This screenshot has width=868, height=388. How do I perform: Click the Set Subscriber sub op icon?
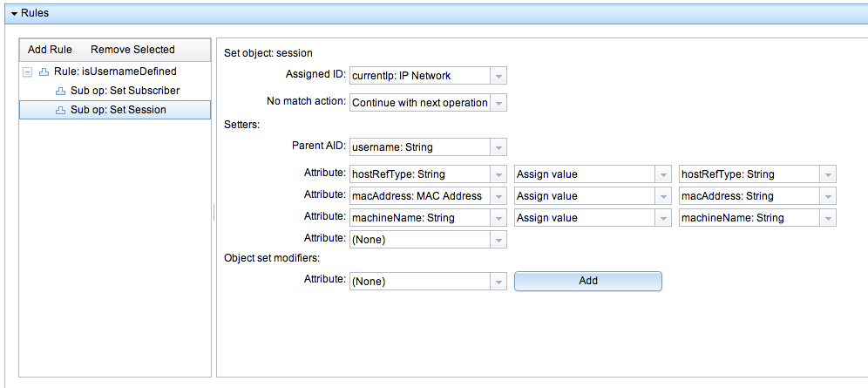[60, 91]
